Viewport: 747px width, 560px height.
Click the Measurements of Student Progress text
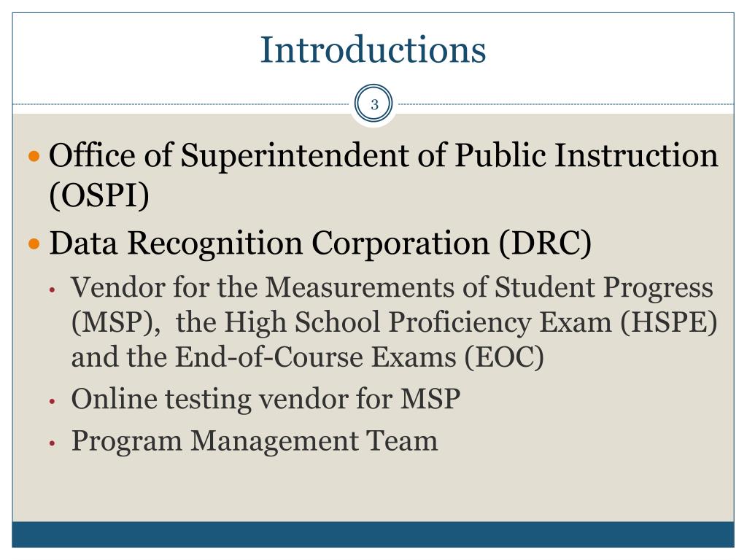pyautogui.click(x=489, y=287)
